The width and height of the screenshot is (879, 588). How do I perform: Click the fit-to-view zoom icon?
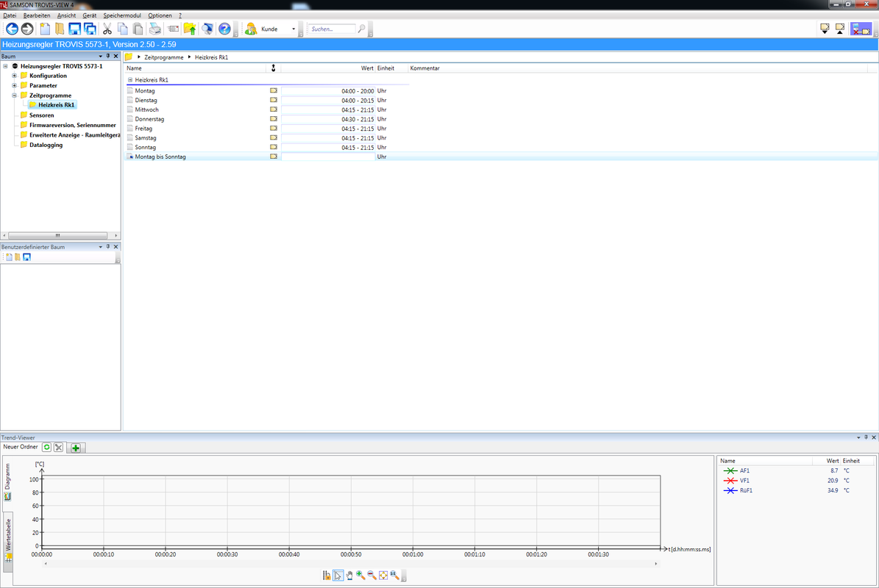[383, 575]
